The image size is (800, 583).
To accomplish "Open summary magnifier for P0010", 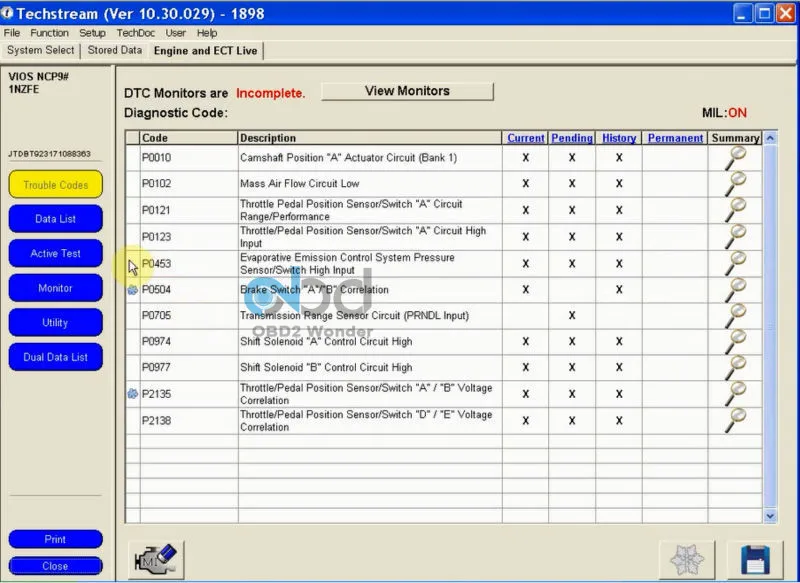I will 735,158.
